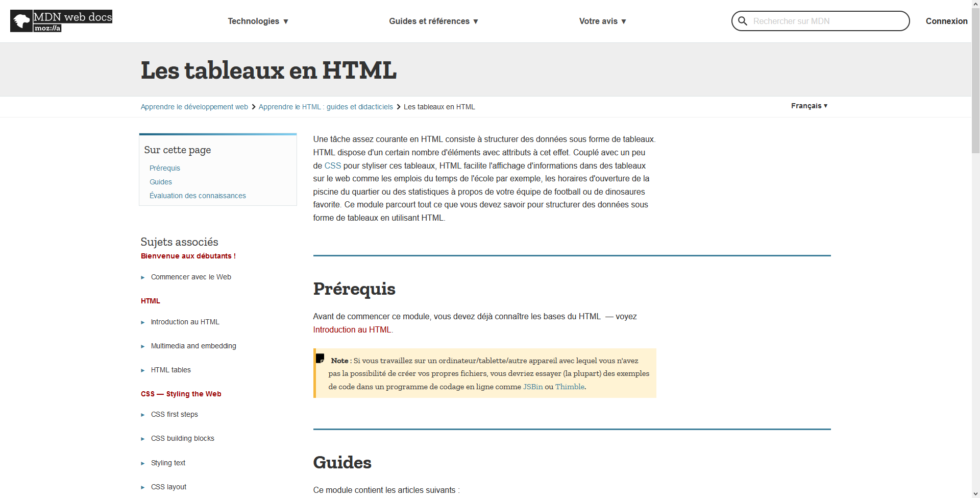Click the page vertical scrollbar thumb
980x498 pixels.
975,81
